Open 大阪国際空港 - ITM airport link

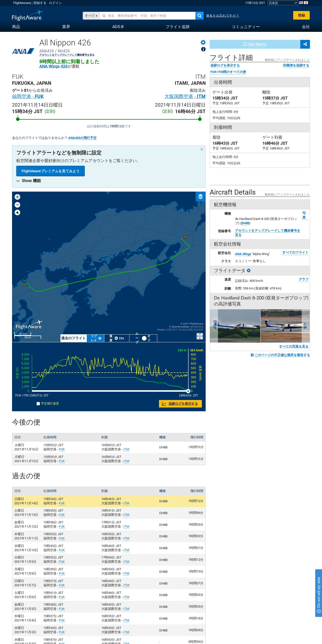click(185, 97)
